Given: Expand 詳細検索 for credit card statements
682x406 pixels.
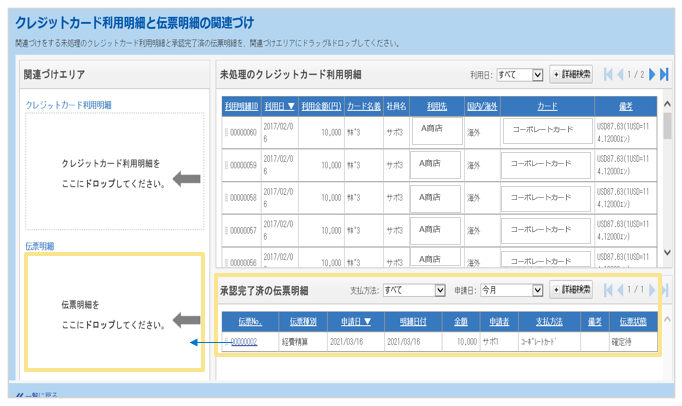Looking at the screenshot, I should click(571, 75).
